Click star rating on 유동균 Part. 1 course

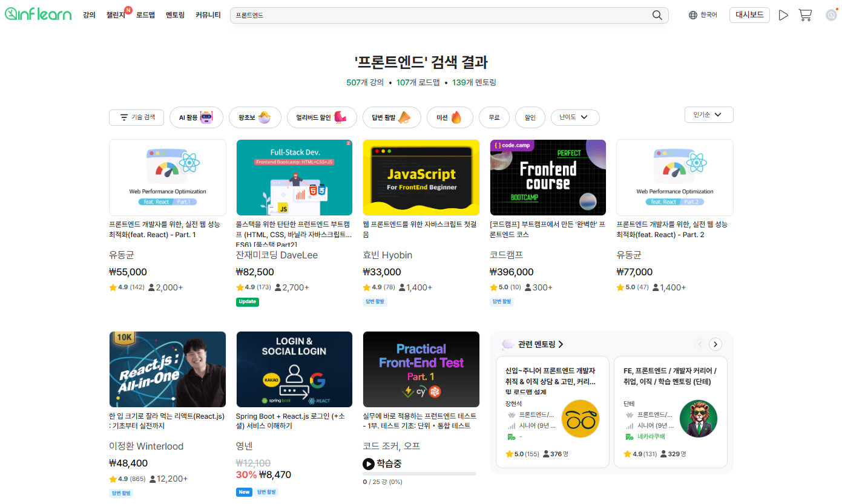point(127,287)
